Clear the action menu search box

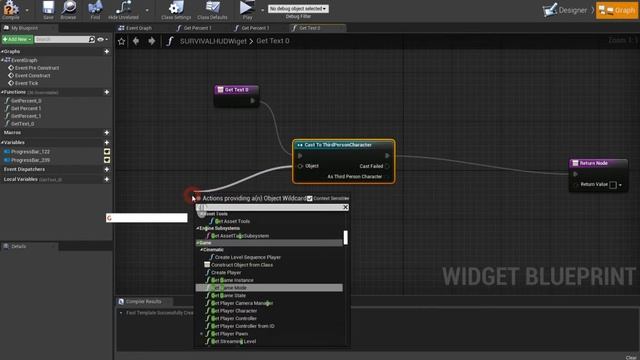tap(345, 207)
